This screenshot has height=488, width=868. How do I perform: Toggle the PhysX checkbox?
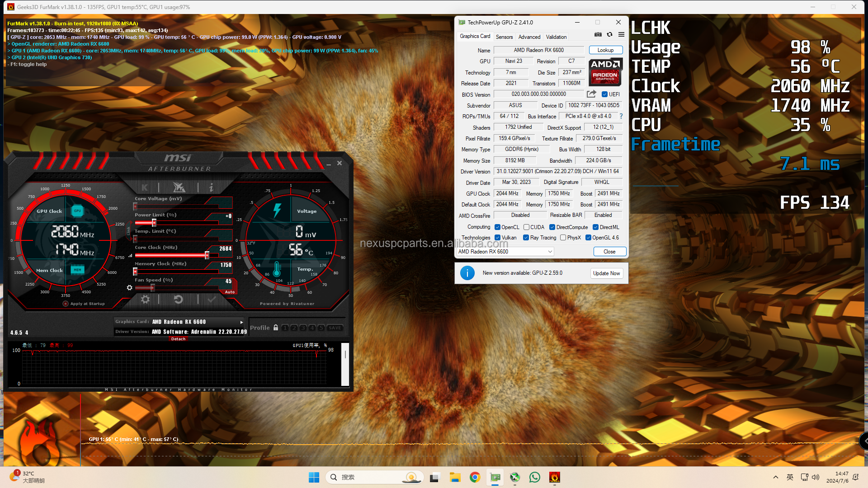click(x=563, y=238)
